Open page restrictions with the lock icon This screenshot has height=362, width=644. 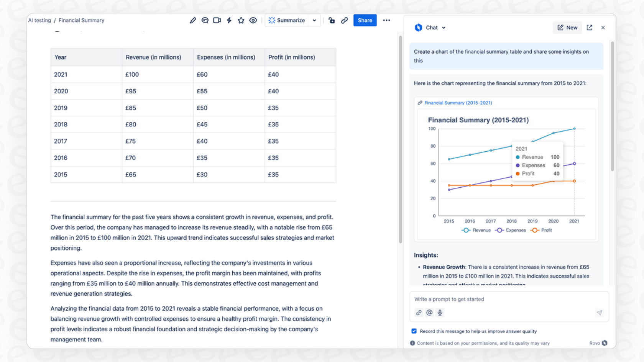click(x=332, y=20)
